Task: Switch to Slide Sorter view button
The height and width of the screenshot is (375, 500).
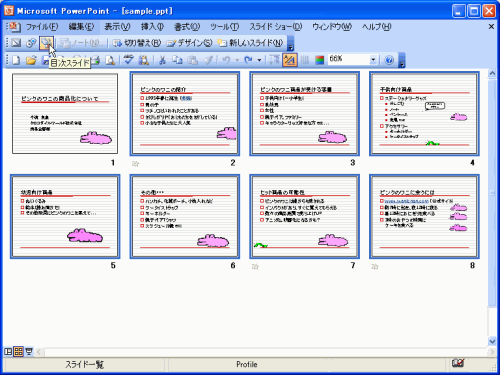Action: click(x=19, y=351)
